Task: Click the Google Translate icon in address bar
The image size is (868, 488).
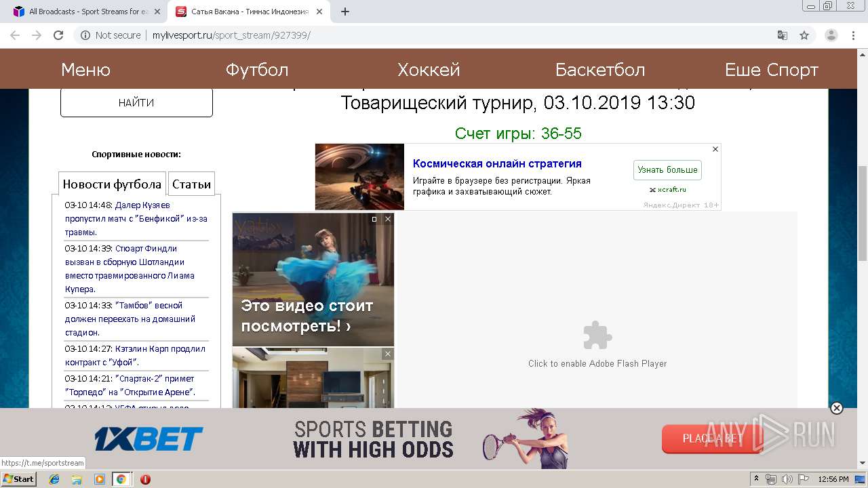Action: tap(782, 35)
